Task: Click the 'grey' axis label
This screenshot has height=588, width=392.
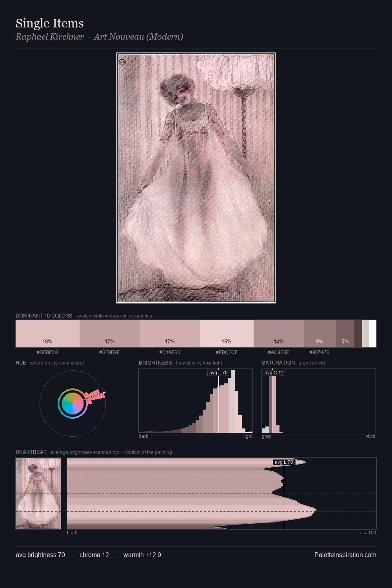Action: (267, 436)
